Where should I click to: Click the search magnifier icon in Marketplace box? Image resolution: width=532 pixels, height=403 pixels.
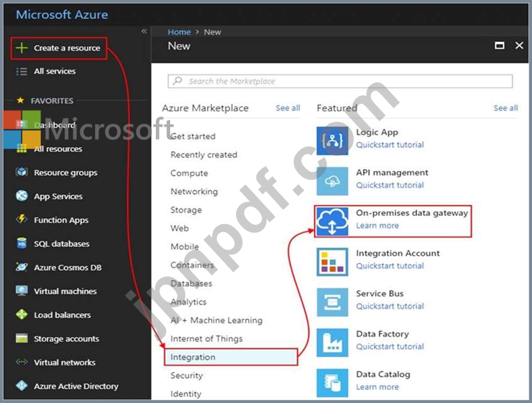178,81
